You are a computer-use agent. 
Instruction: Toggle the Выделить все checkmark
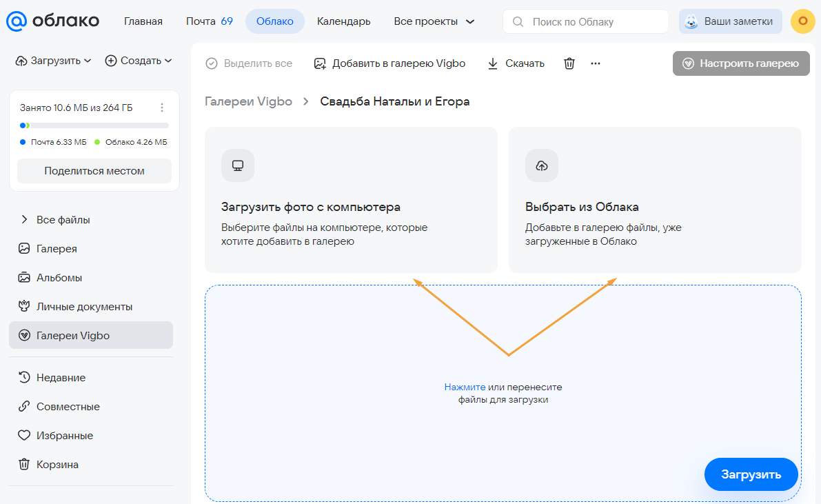(212, 63)
